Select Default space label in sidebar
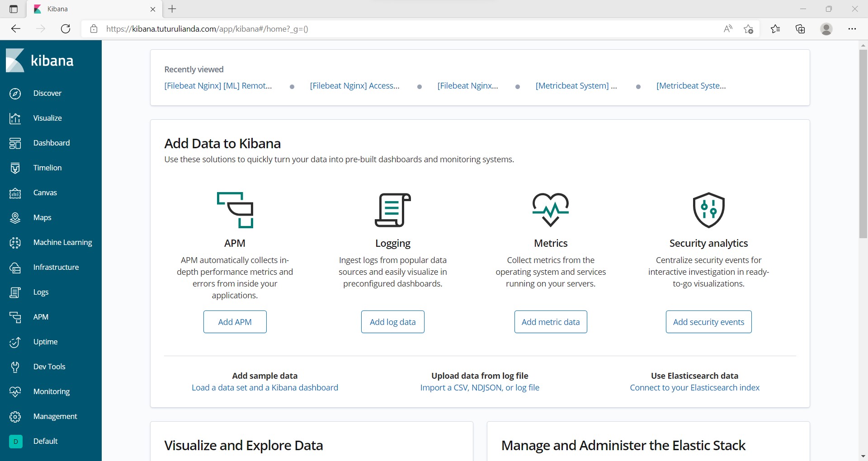This screenshot has height=461, width=868. pos(46,442)
